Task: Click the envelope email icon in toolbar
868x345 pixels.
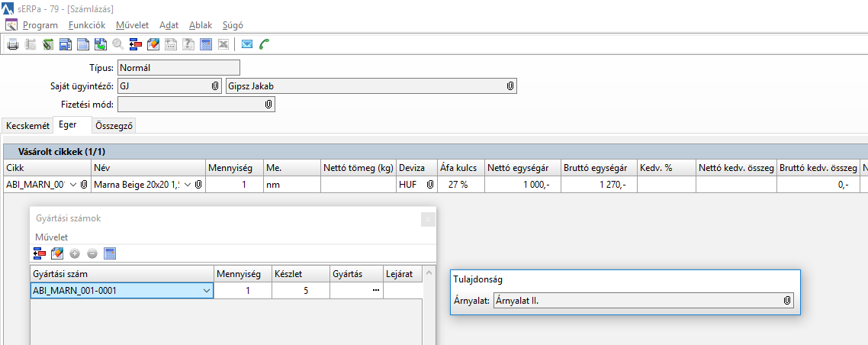Action: point(247,44)
